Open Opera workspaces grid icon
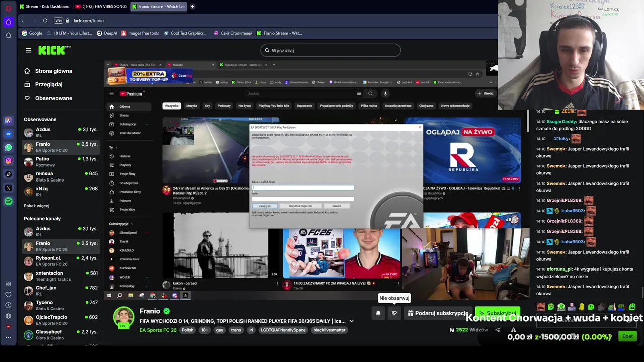The height and width of the screenshot is (362, 644). 8,284
